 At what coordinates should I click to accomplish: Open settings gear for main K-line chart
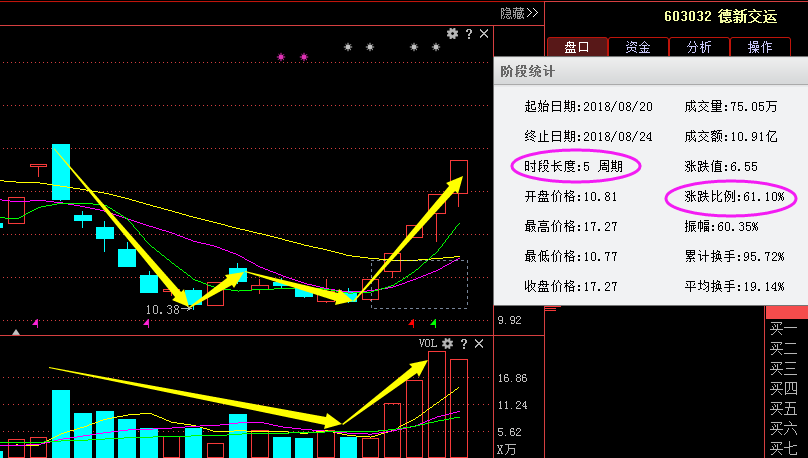[x=452, y=34]
